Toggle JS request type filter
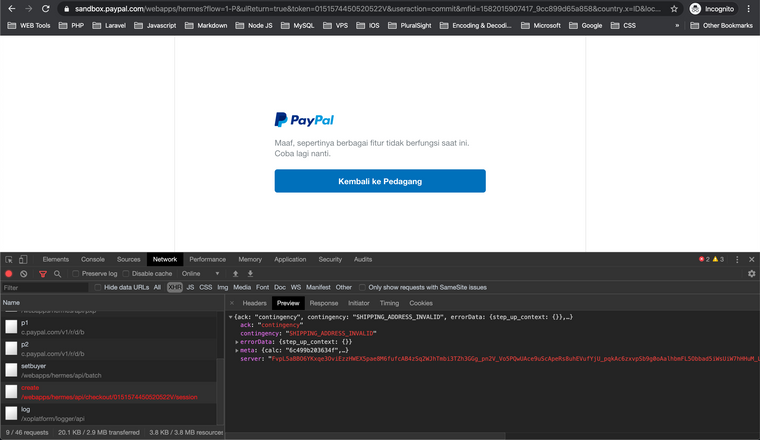 190,287
